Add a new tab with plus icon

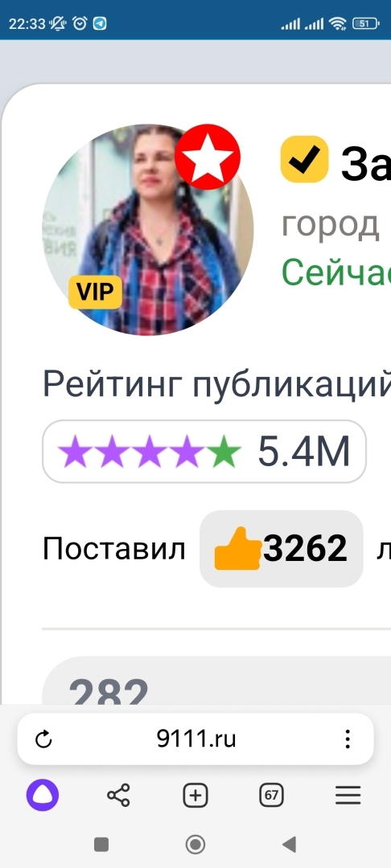[195, 796]
